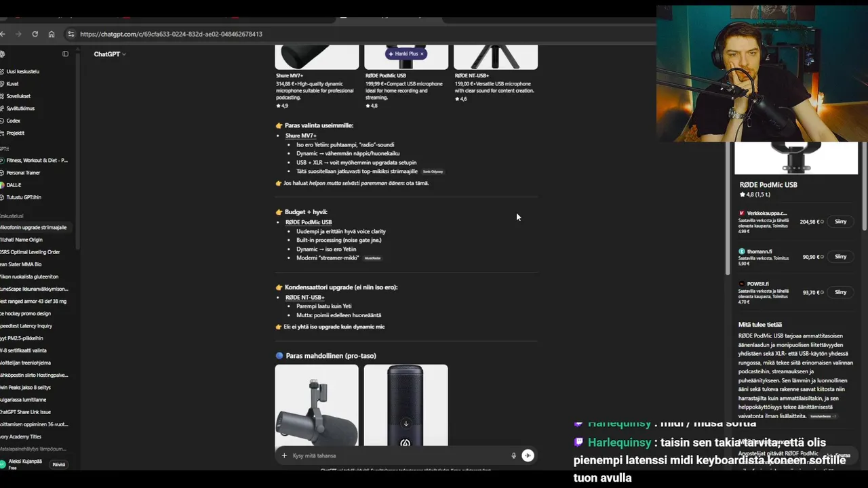Open the boom-arm microphone image under pro-taso
The image size is (868, 488).
(317, 405)
